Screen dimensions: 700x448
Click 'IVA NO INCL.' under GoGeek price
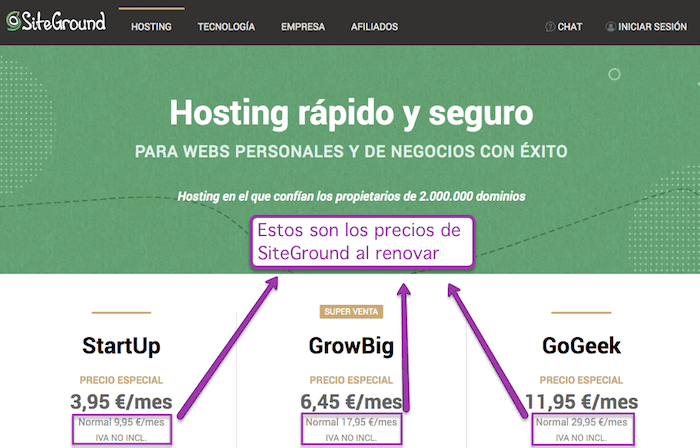tap(581, 438)
